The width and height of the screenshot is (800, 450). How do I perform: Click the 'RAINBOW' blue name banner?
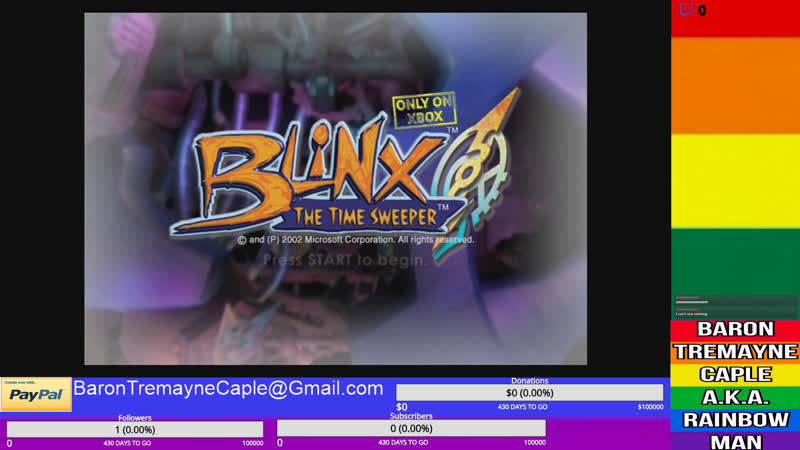click(735, 420)
